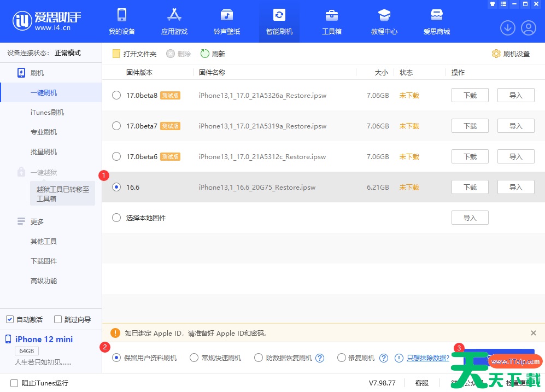
Task: Select iTunes刷机 in the sidebar
Action: [47, 112]
